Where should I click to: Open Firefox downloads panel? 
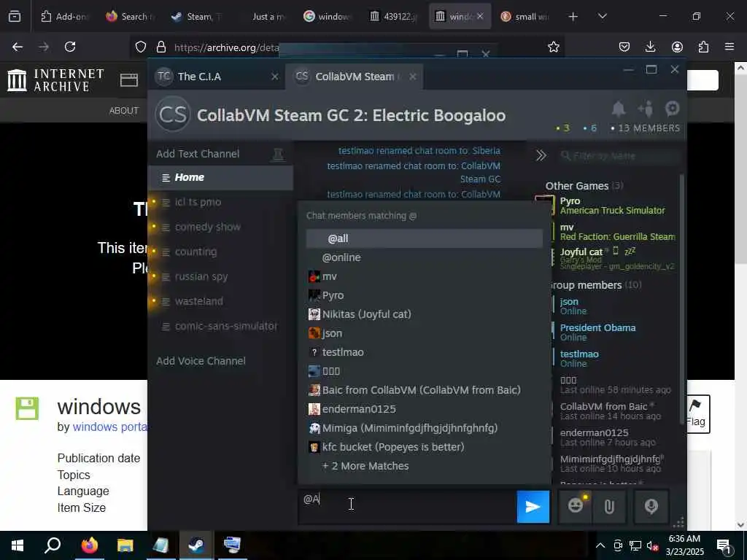tap(650, 47)
